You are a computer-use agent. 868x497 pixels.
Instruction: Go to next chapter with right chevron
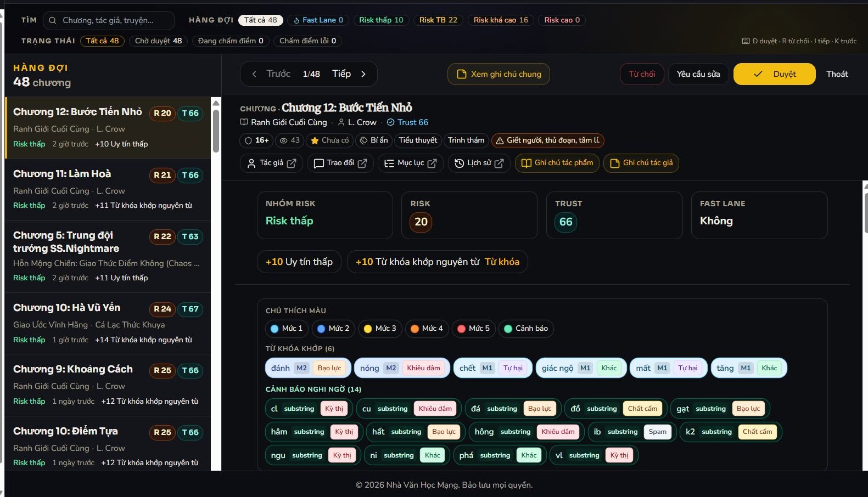(363, 74)
